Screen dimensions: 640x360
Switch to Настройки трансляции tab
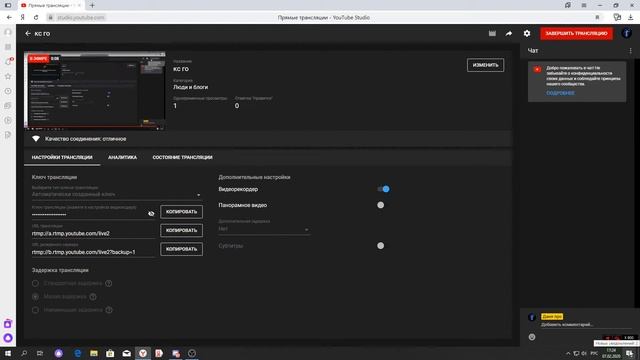coord(62,157)
